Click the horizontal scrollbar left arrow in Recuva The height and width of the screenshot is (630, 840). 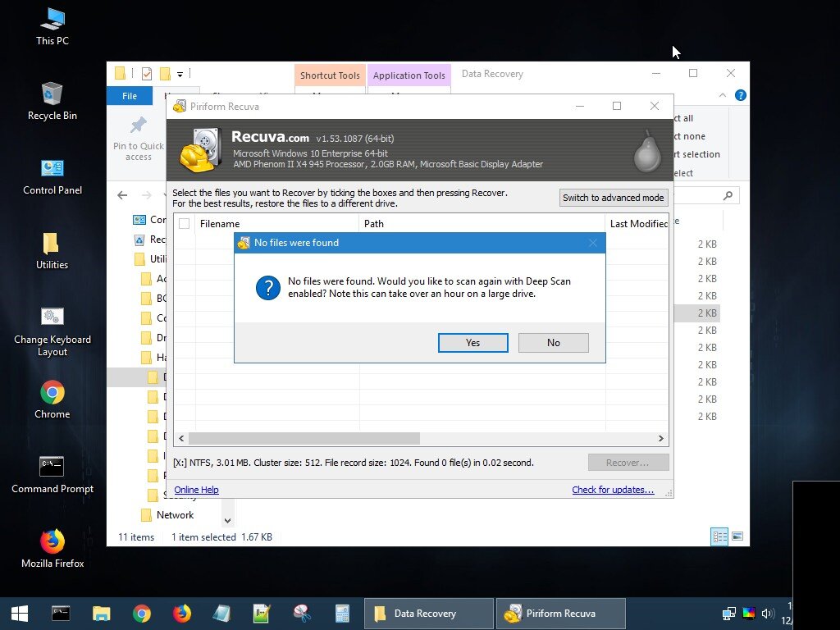(181, 438)
